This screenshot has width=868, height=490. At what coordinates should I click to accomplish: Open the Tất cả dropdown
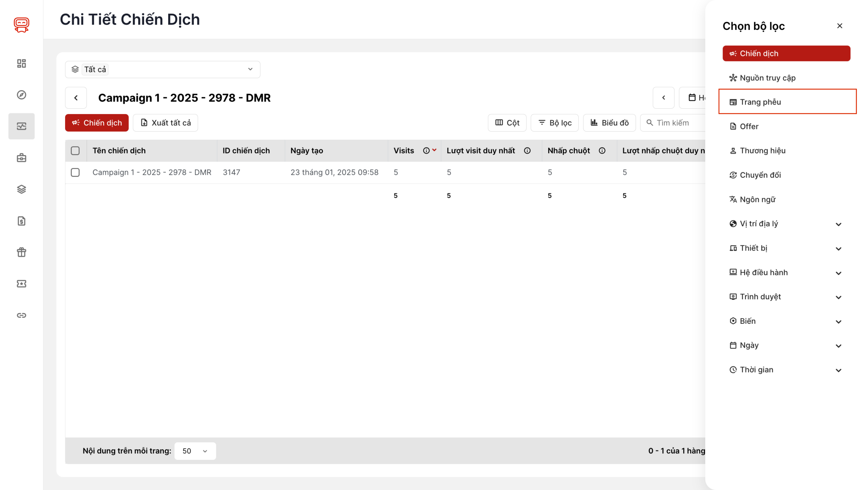tap(162, 69)
